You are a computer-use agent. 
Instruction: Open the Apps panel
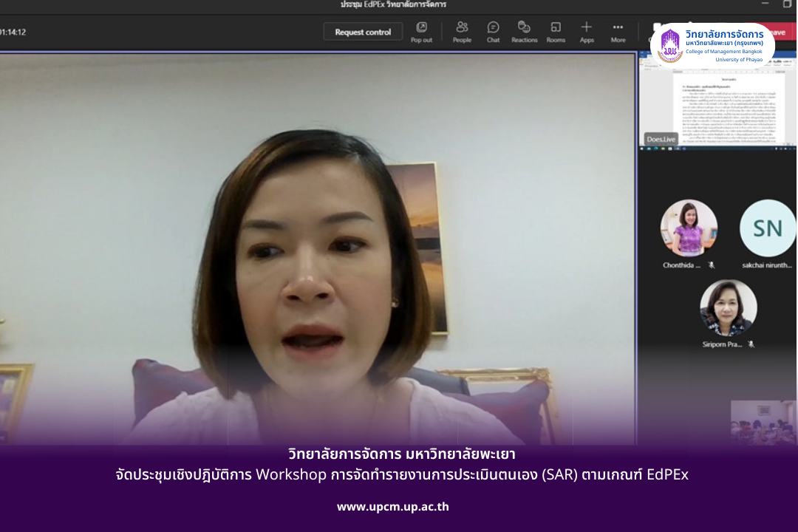click(x=587, y=32)
